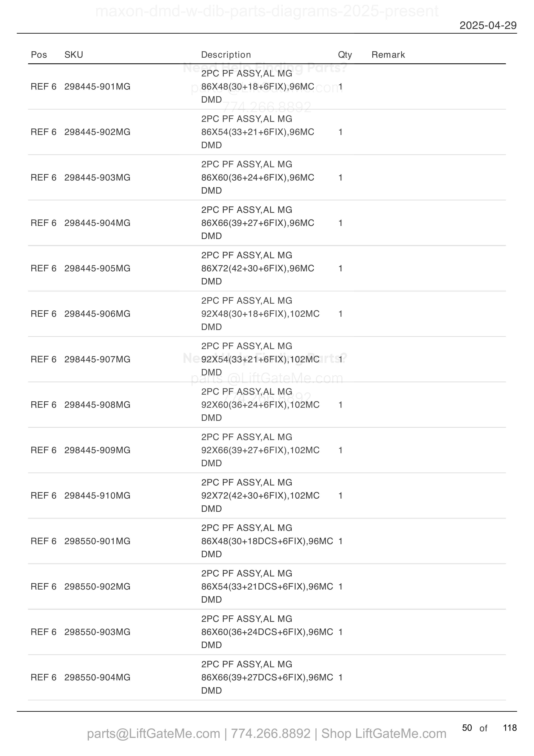This screenshot has height=756, width=534.
Task: Click the Qty column header
Action: (x=345, y=55)
